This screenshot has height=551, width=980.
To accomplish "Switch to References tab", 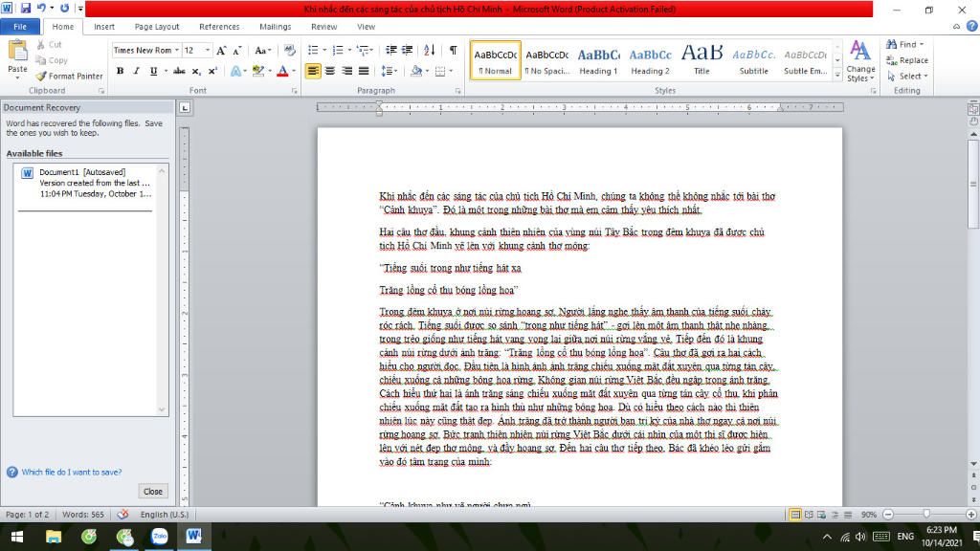I will tap(219, 26).
